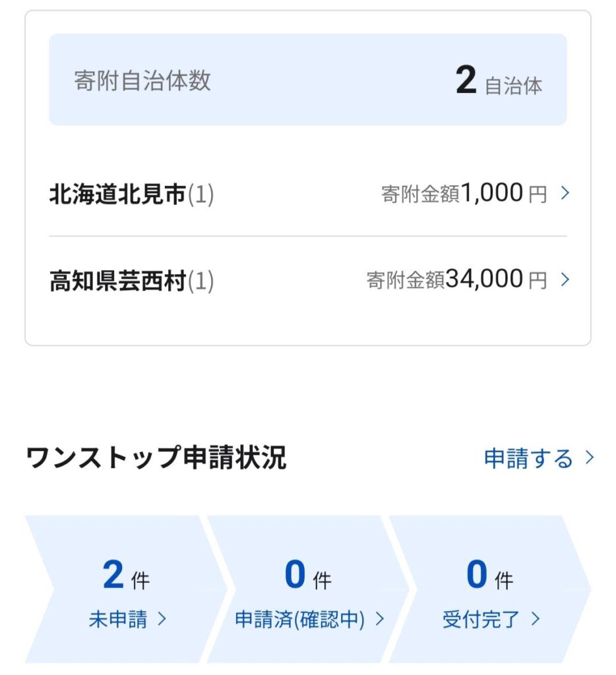Tap the 寄附金額1,000円 amount text
The height and width of the screenshot is (675, 616).
[464, 194]
